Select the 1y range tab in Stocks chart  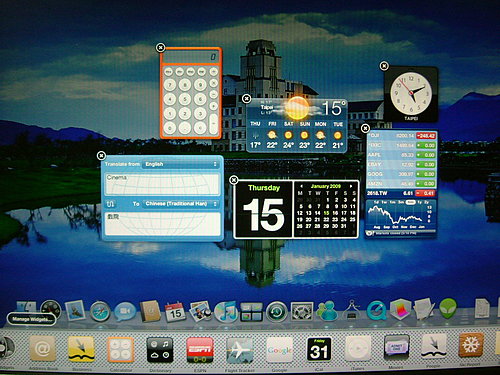pyautogui.click(x=419, y=202)
